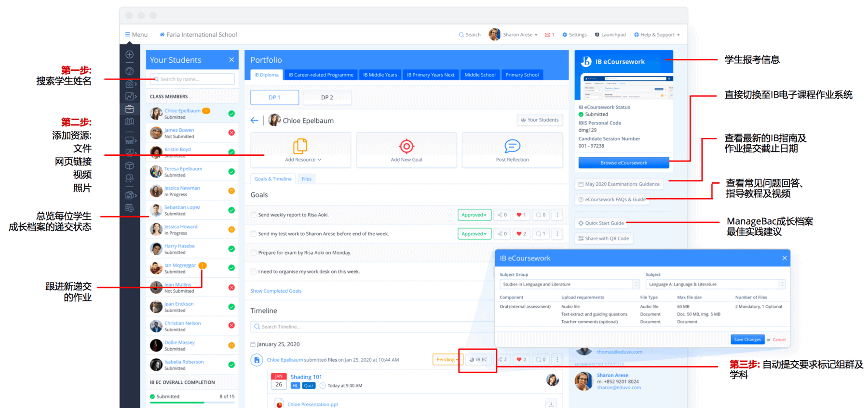This screenshot has height=408, width=868.
Task: Open the cube sidebar icon
Action: (x=130, y=165)
